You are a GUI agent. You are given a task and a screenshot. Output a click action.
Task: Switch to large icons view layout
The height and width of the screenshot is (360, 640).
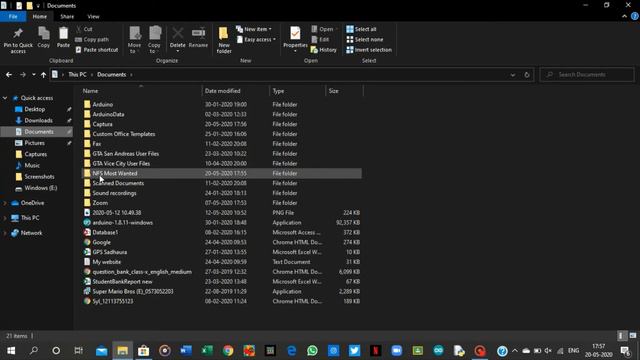click(633, 336)
